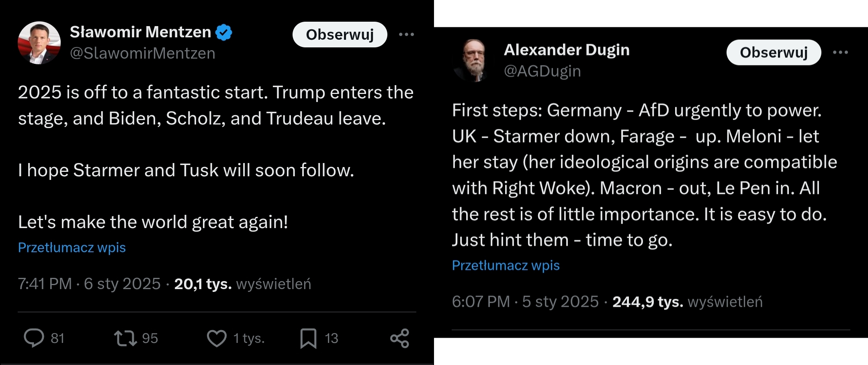Repost Mentzen's tweet via the retweet icon
868x365 pixels.
coord(125,338)
